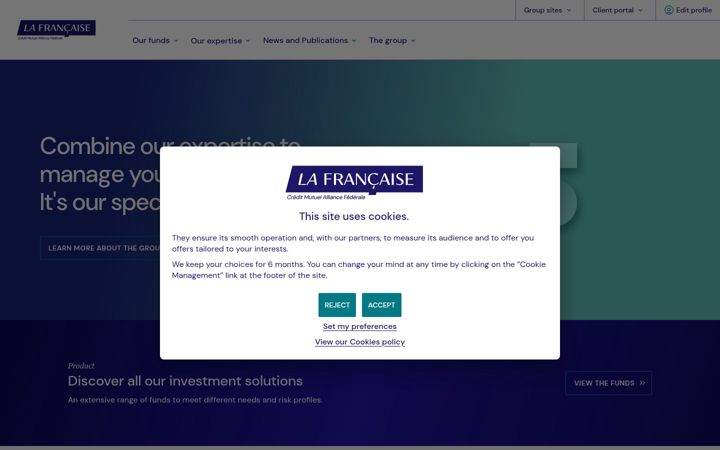The height and width of the screenshot is (450, 720).
Task: Open Set my preferences link
Action: coord(360,326)
